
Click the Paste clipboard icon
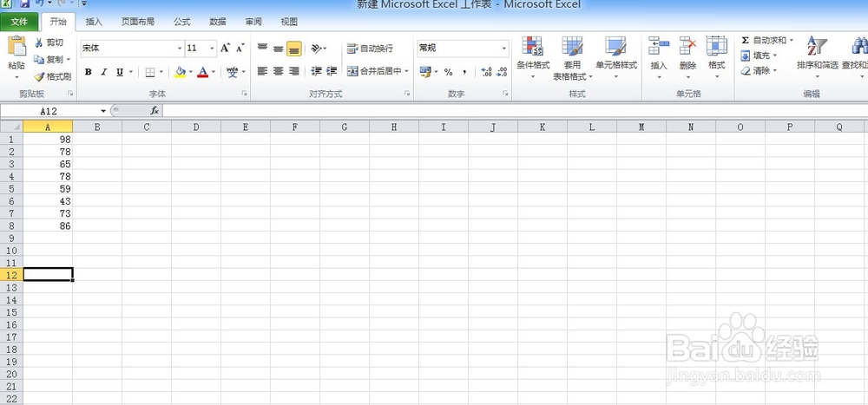pos(16,47)
